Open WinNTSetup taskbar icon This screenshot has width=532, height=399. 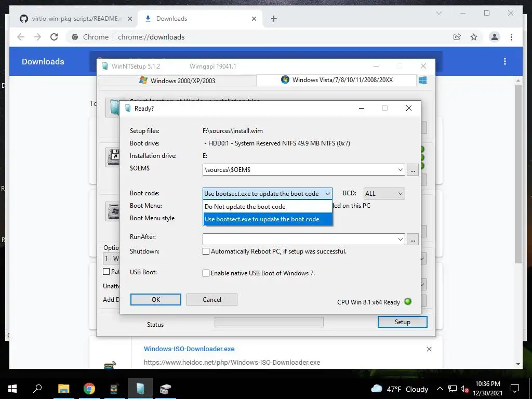pos(140,389)
